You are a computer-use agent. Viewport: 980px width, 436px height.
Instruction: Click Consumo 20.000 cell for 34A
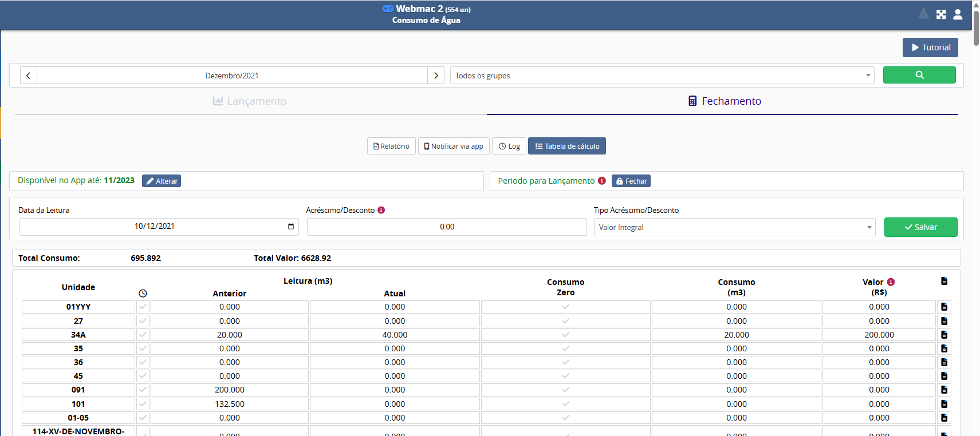pos(737,335)
